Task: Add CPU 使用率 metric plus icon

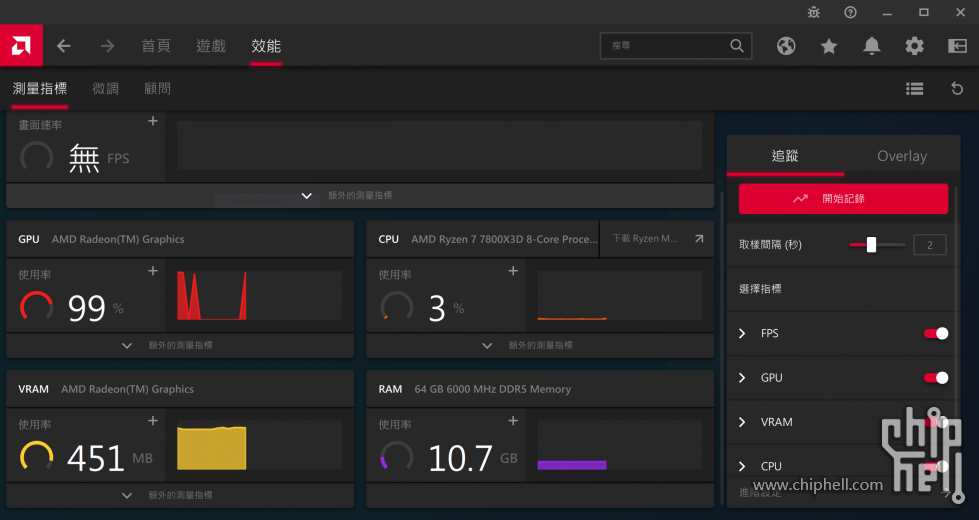Action: (513, 271)
